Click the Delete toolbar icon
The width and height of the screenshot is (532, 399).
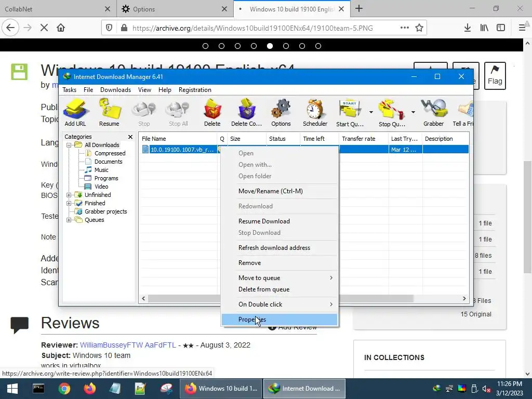[x=212, y=113]
